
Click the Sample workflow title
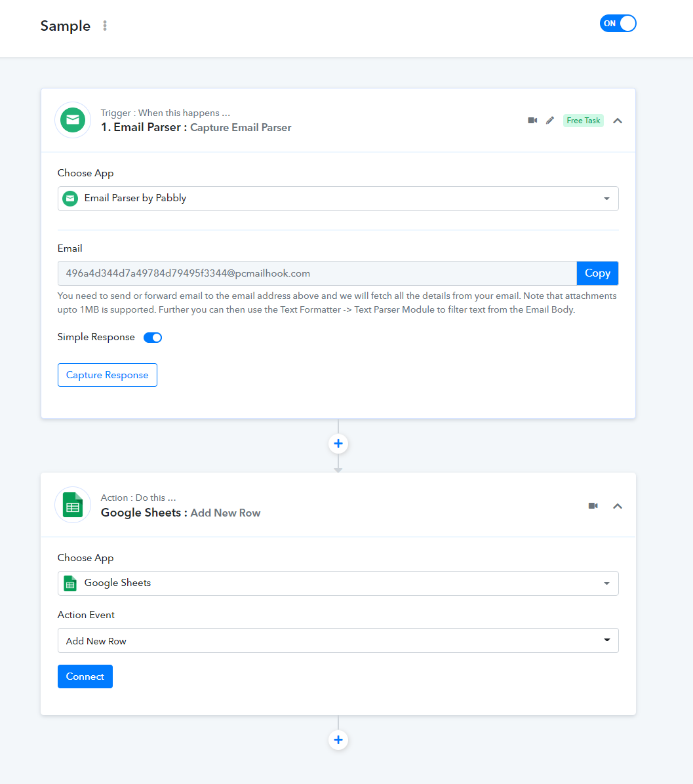point(66,26)
